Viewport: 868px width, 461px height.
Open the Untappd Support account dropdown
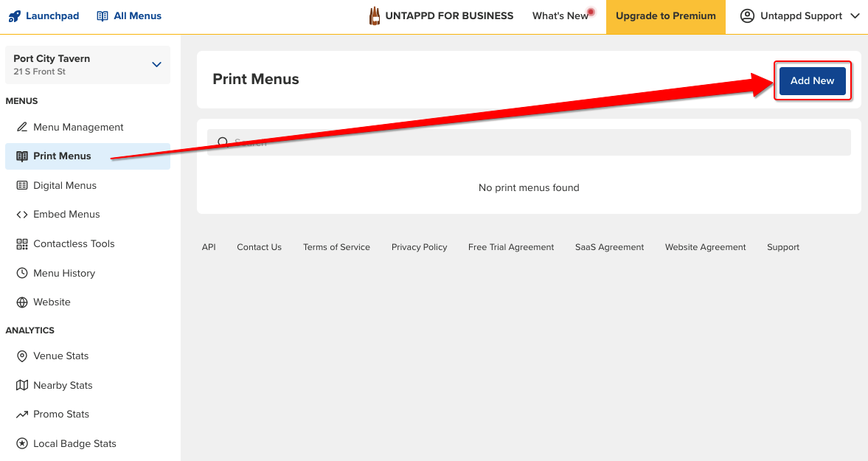[800, 16]
